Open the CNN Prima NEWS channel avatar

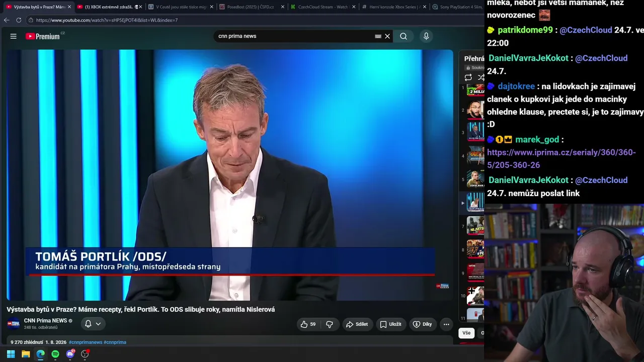pos(14,324)
